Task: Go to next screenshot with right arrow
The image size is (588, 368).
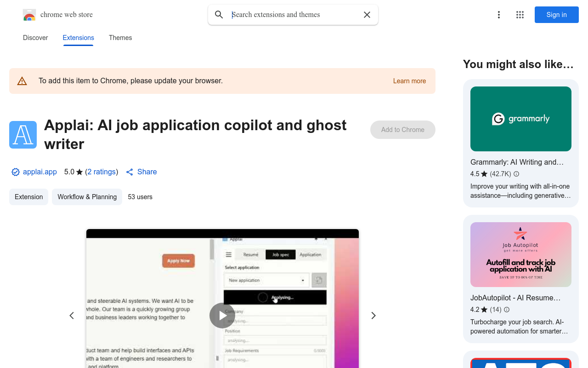Action: coord(373,316)
